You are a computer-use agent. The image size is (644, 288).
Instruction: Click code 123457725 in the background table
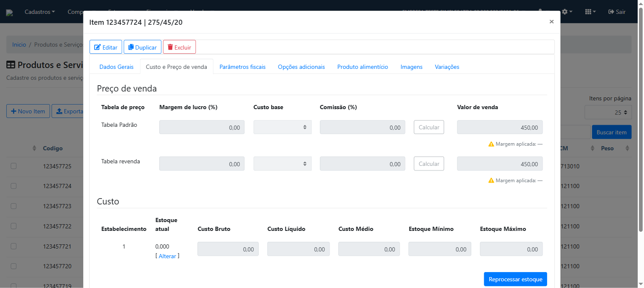click(57, 166)
